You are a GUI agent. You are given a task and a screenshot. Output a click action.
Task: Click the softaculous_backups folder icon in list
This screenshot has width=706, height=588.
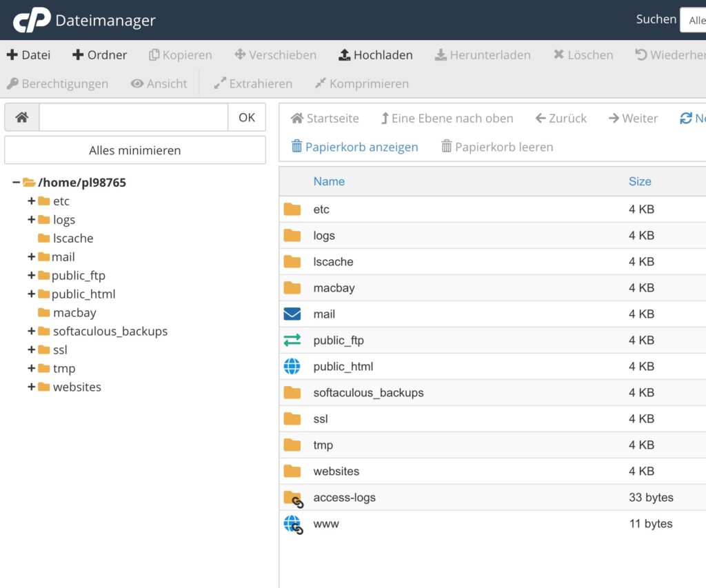(292, 392)
